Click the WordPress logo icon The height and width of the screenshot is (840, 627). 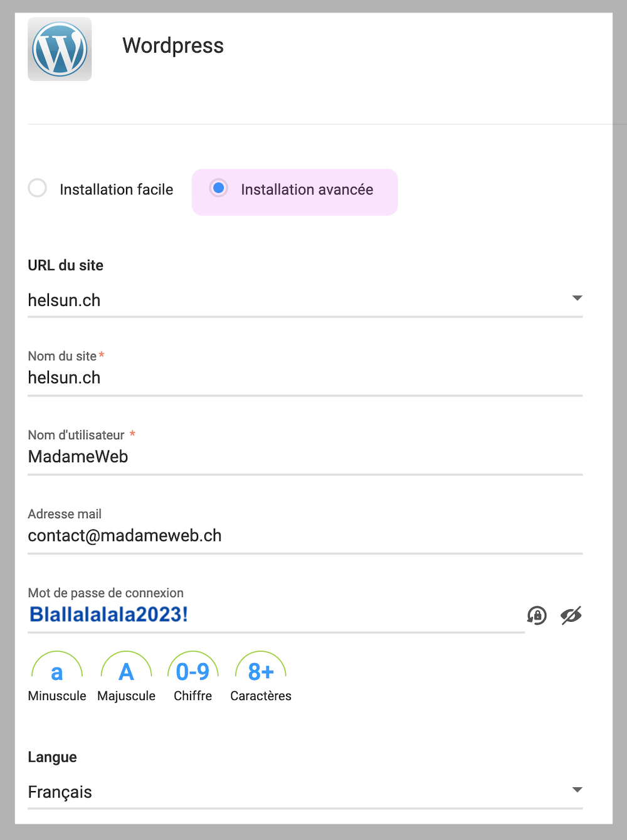point(60,49)
